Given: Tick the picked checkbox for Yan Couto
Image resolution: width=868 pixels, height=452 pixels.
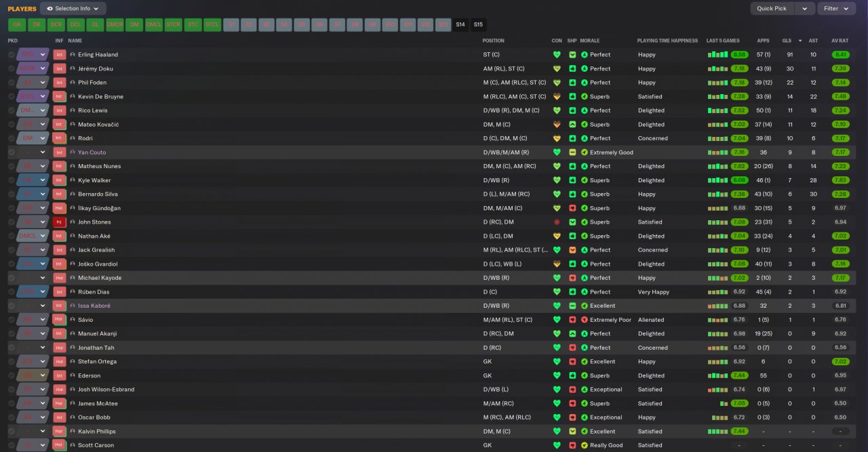Looking at the screenshot, I should (12, 152).
